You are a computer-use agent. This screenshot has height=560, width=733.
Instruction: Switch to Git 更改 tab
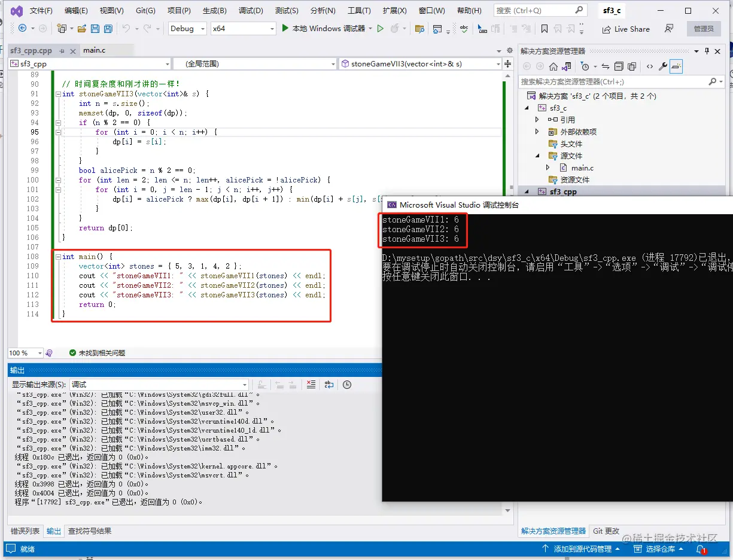pyautogui.click(x=606, y=531)
